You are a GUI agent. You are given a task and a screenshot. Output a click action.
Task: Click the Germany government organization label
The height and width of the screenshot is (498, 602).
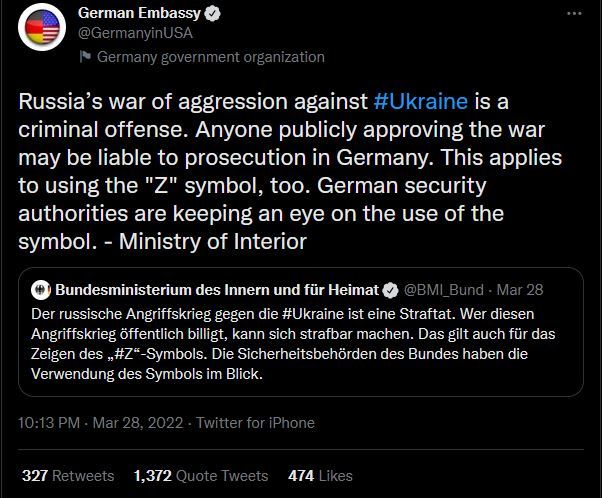tap(211, 57)
